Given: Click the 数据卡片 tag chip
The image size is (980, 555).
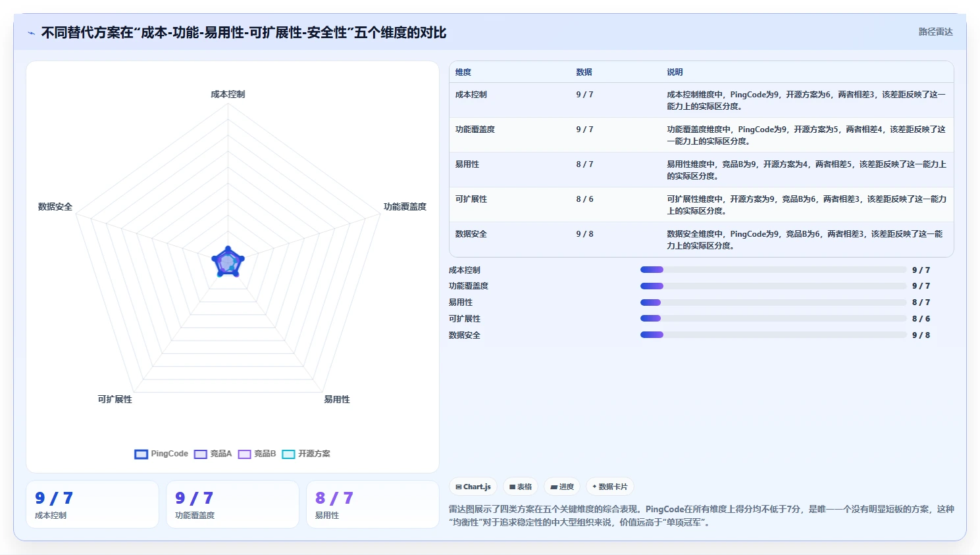Looking at the screenshot, I should [x=610, y=487].
